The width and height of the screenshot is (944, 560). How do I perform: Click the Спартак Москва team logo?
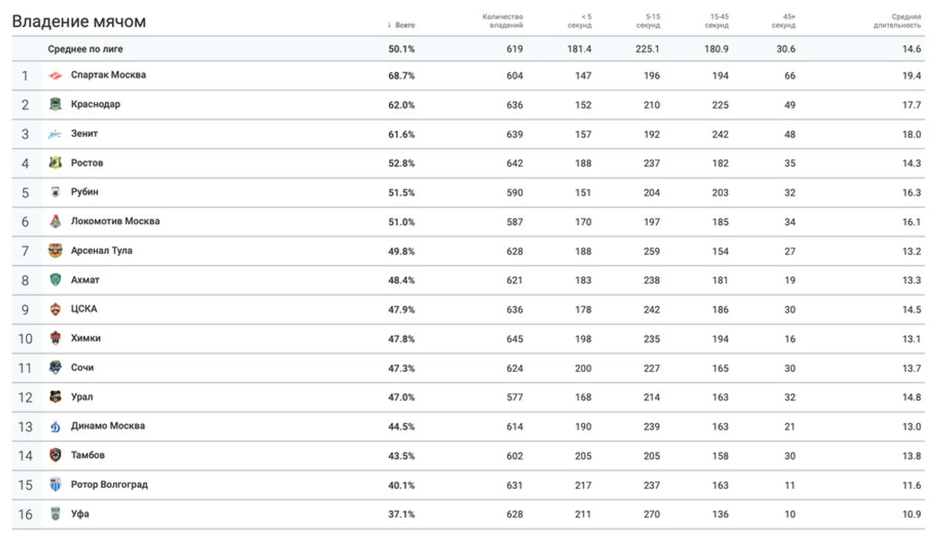coord(56,76)
